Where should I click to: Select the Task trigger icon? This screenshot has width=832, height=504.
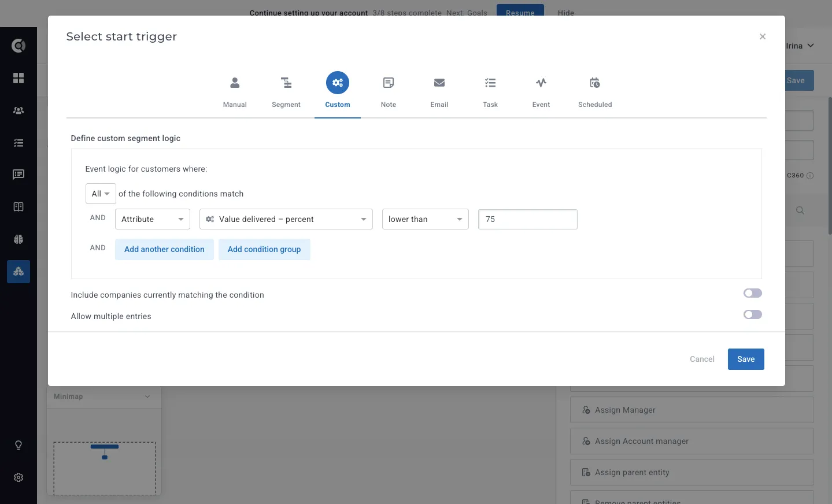[490, 83]
